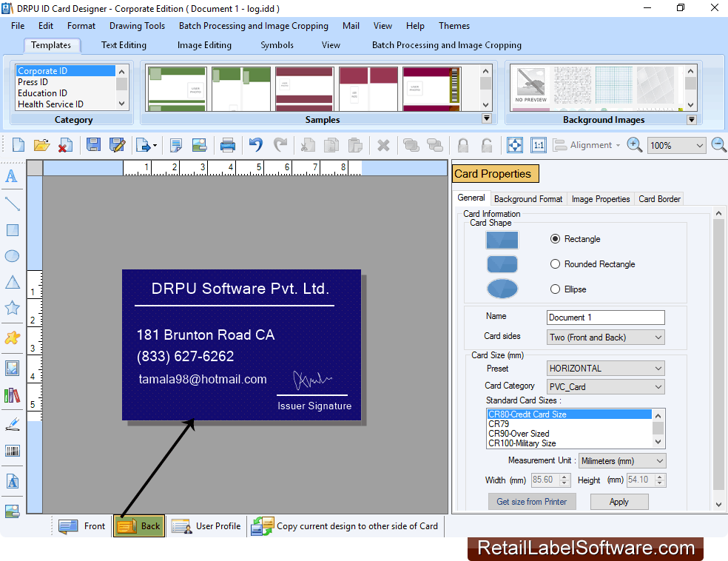This screenshot has width=728, height=561.
Task: Choose the Star shape tool
Action: [x=12, y=309]
